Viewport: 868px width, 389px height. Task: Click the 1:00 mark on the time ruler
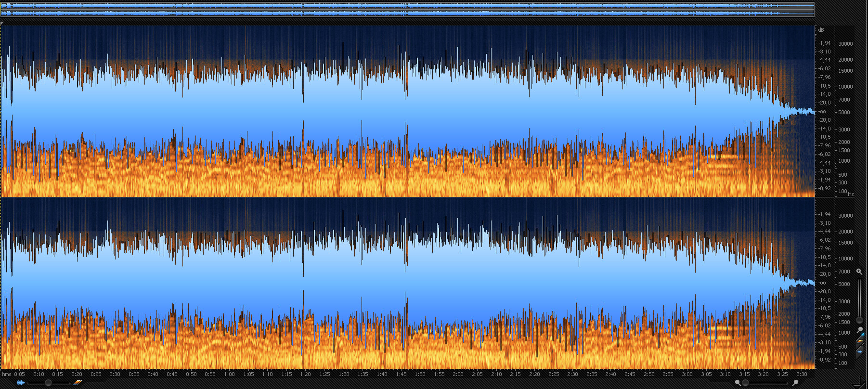click(x=229, y=374)
